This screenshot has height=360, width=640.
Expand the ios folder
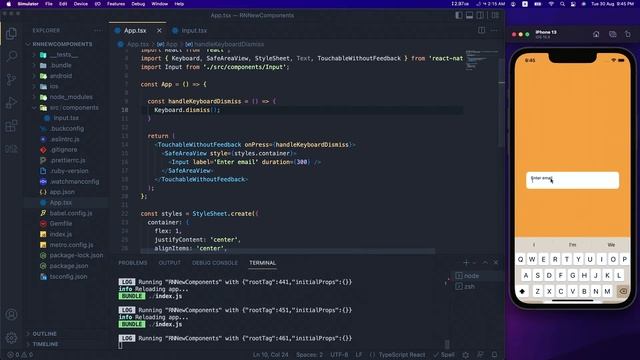[54, 87]
